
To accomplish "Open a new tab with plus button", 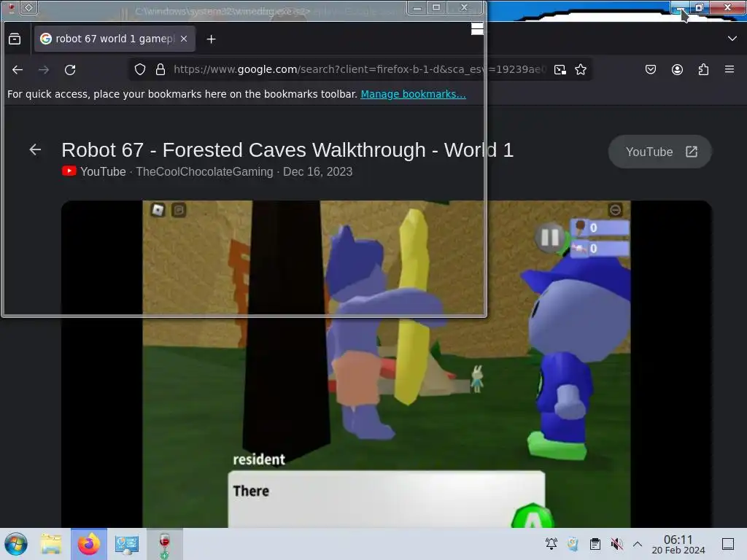I will (211, 39).
